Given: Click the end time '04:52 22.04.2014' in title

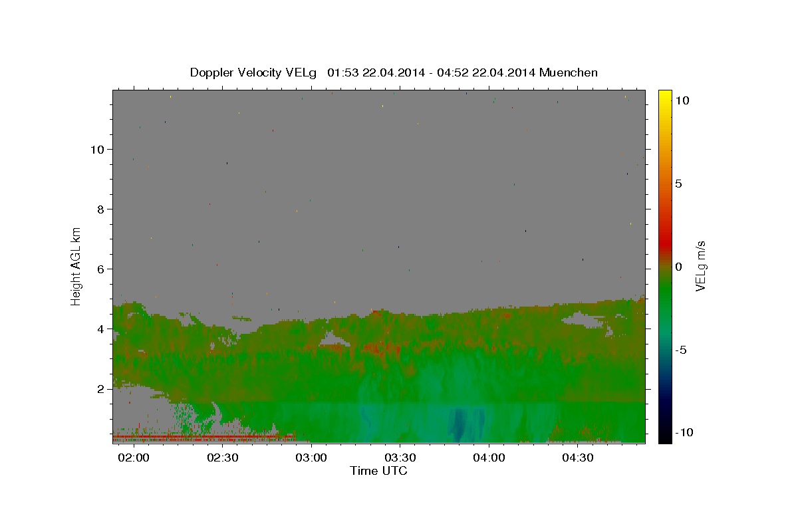Looking at the screenshot, I should coord(486,72).
